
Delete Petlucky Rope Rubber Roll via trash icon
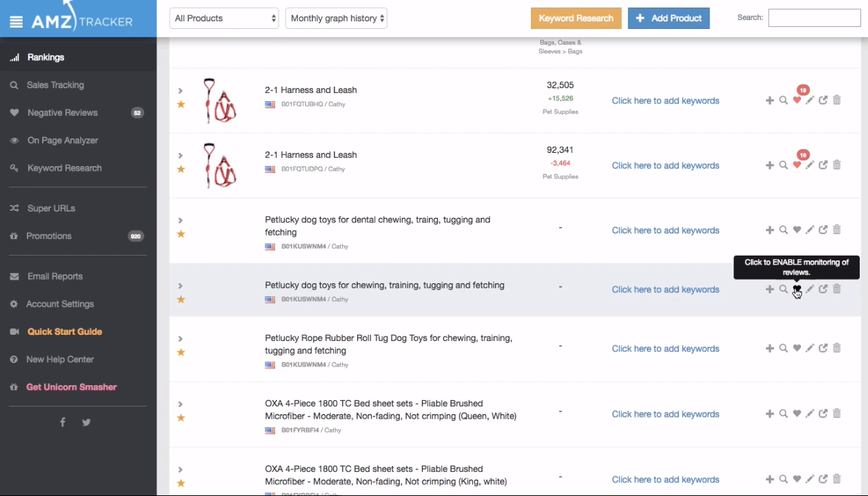pos(837,349)
